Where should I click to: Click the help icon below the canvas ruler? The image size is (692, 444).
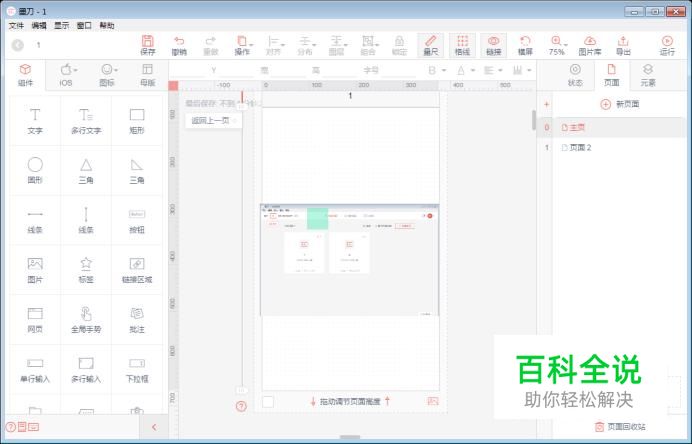click(x=241, y=406)
